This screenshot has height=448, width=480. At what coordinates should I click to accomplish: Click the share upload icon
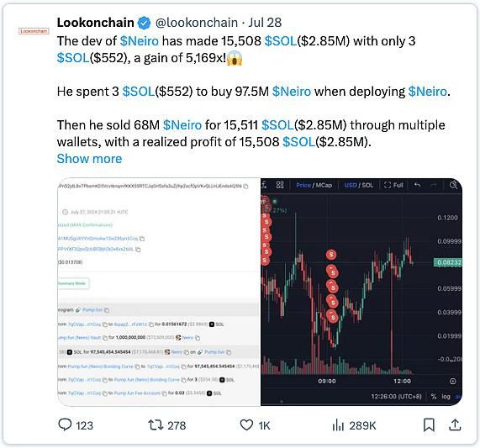[x=455, y=424]
